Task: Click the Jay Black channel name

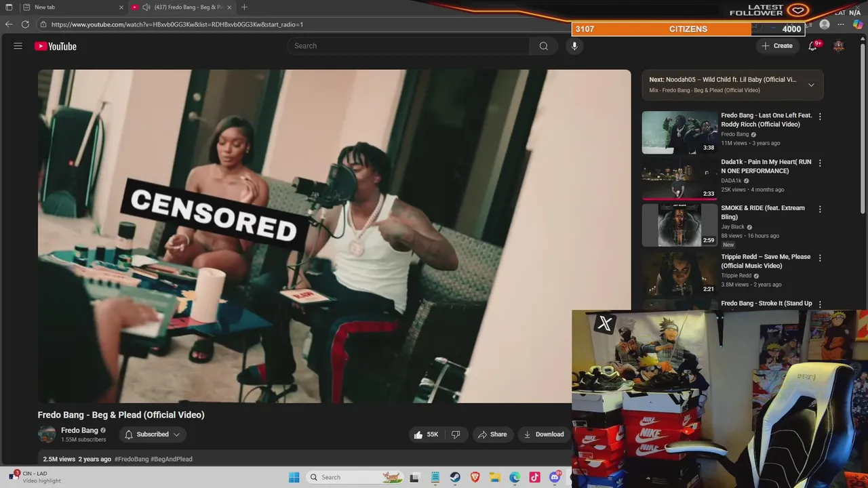Action: tap(732, 227)
